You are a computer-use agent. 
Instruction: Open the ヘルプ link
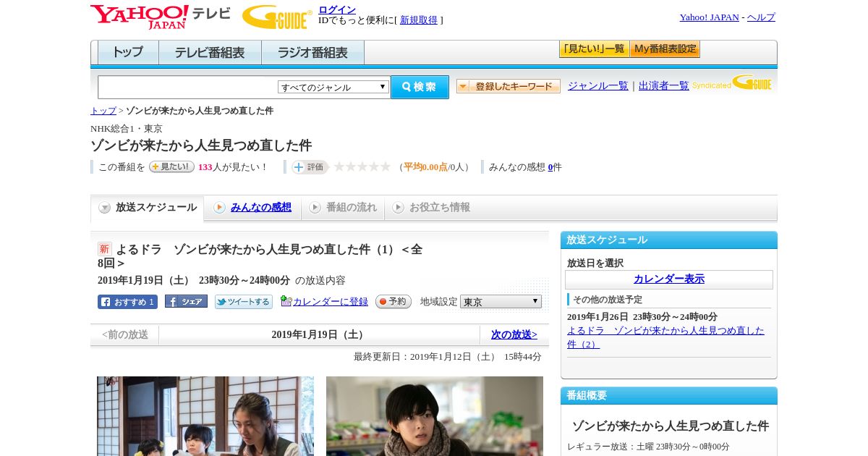761,17
